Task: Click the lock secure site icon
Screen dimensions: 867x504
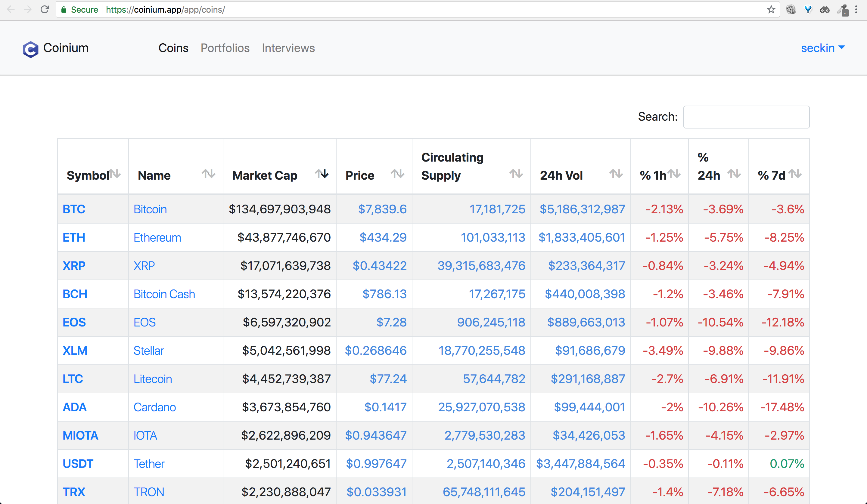Action: [x=64, y=10]
